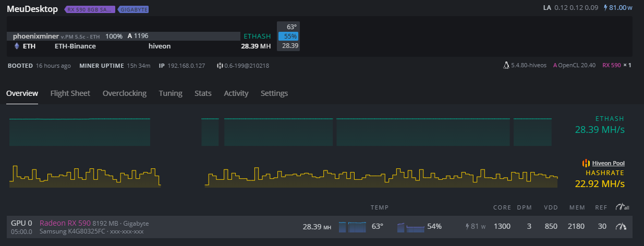The height and width of the screenshot is (246, 644).
Task: Click the MeuDesktop rig name
Action: point(32,9)
